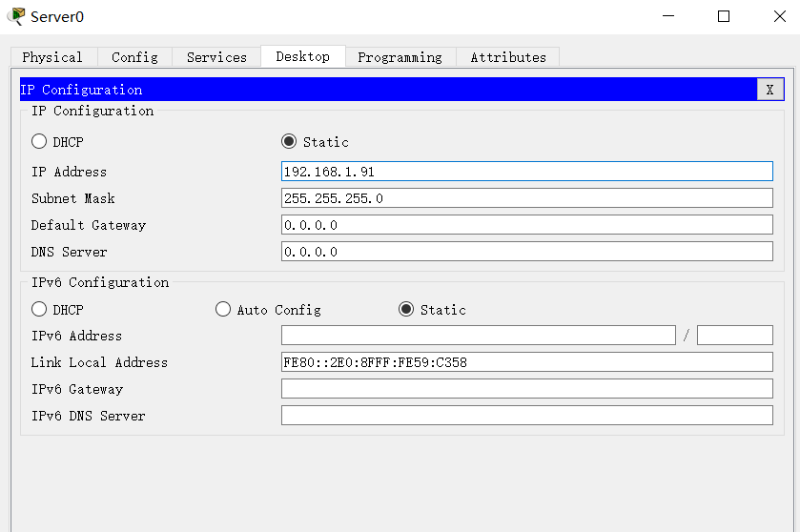Click the Default Gateway input field
Screen dimensions: 800x532
click(527, 225)
